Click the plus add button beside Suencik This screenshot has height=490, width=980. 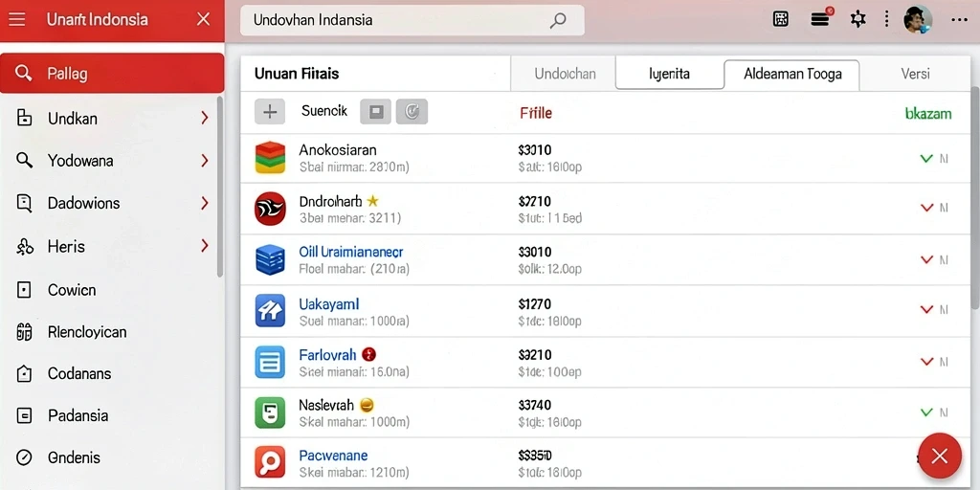[x=270, y=112]
